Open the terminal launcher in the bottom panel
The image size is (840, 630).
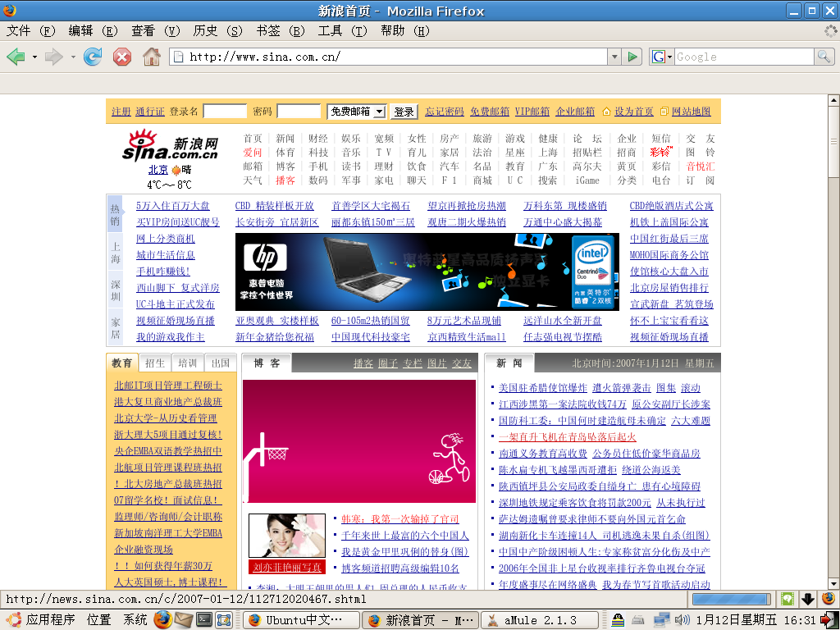203,620
